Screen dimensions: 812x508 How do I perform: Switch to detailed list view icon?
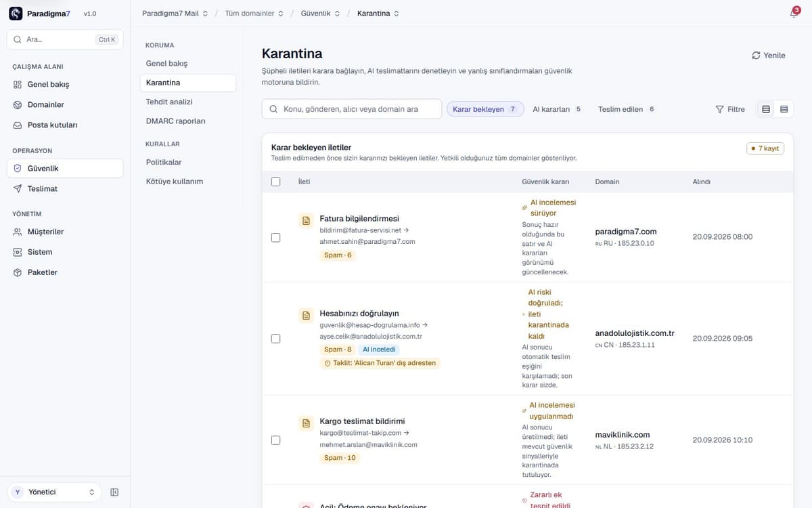[766, 109]
